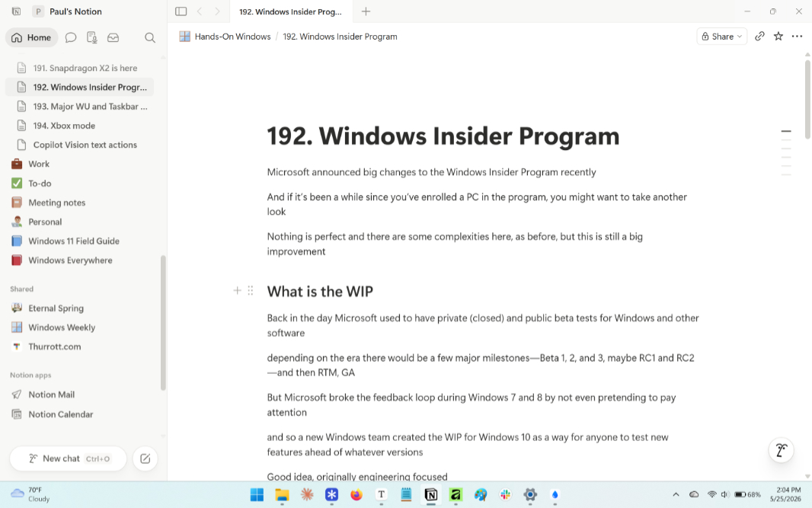
Task: Open the weather widget 70°F Cloudy
Action: click(30, 494)
